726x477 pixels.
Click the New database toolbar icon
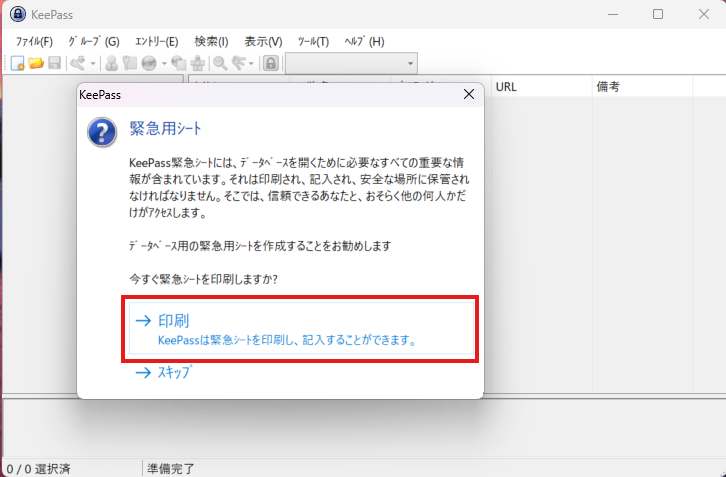point(18,63)
